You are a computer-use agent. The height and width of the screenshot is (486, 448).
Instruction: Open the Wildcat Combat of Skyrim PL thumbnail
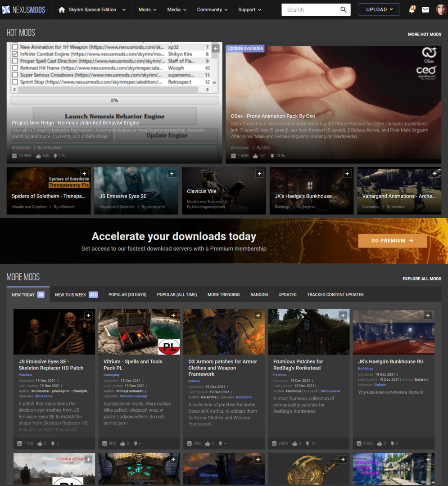click(54, 468)
